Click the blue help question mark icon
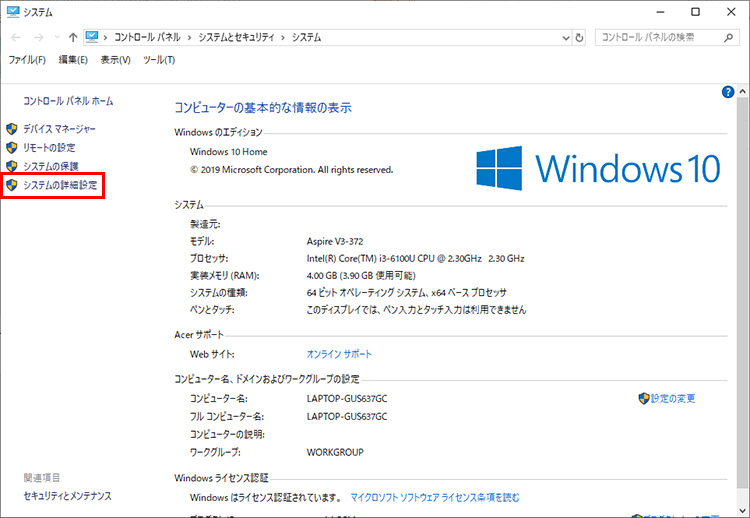Image resolution: width=750 pixels, height=518 pixels. tap(728, 91)
